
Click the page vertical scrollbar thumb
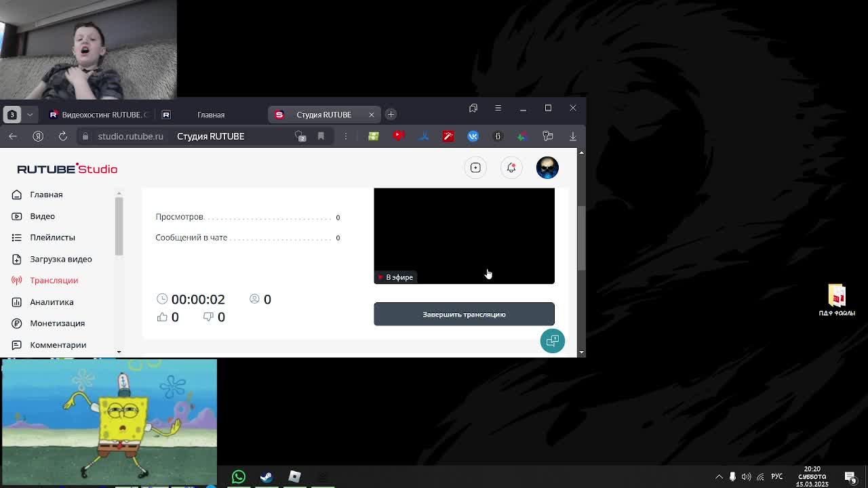pos(581,239)
